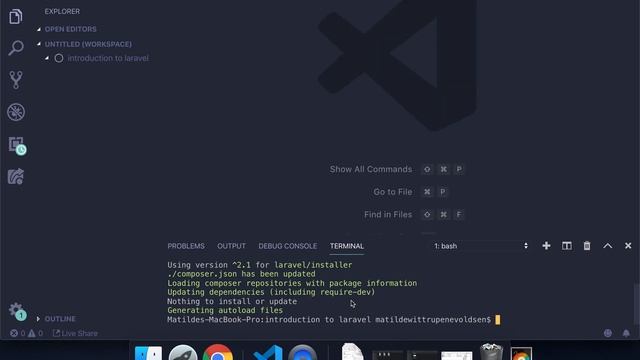Select 'introduction to laravel' folder
This screenshot has width=640, height=360.
point(108,58)
